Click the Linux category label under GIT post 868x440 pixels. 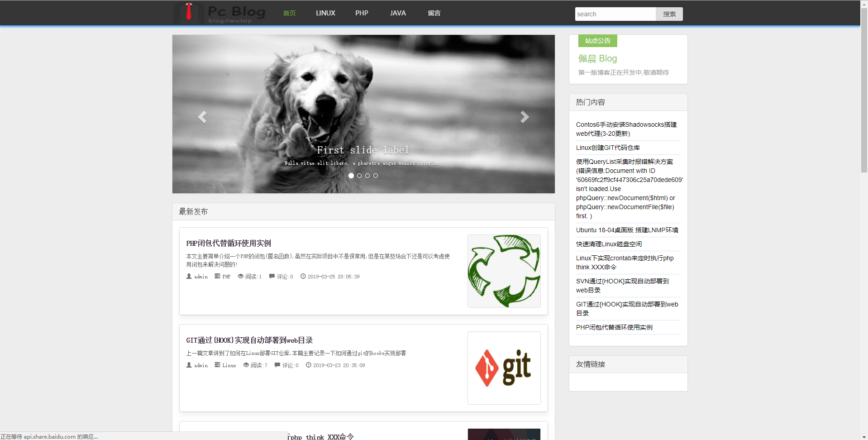coord(229,365)
